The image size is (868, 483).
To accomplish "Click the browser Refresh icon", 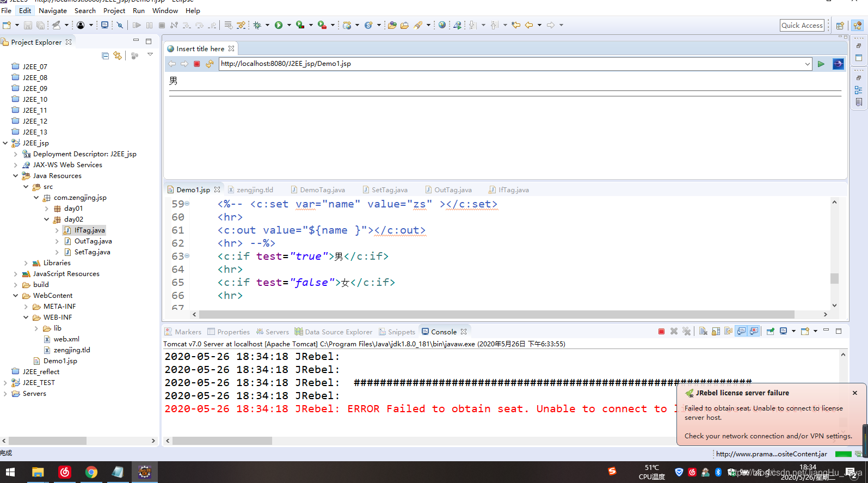I will pyautogui.click(x=210, y=64).
